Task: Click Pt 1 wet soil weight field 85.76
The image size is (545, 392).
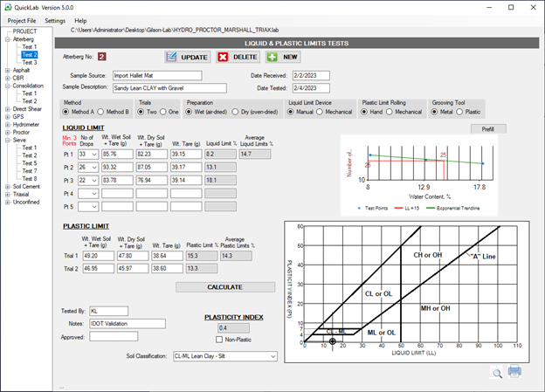Action: point(117,154)
